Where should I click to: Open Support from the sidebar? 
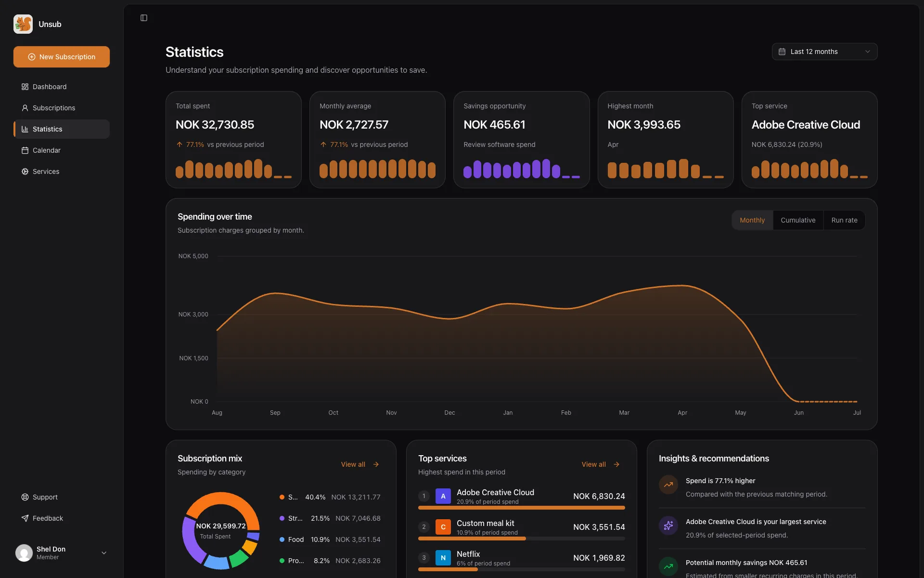click(x=62, y=497)
